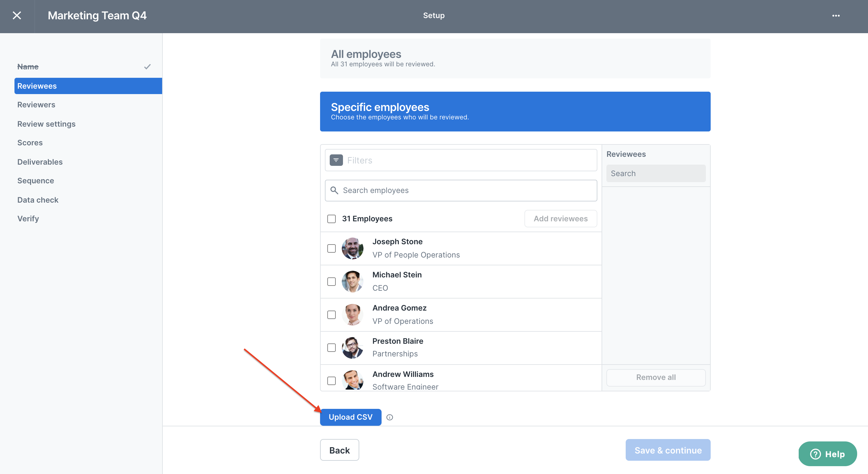
Task: Check the box for Joseph Stone
Action: 332,248
